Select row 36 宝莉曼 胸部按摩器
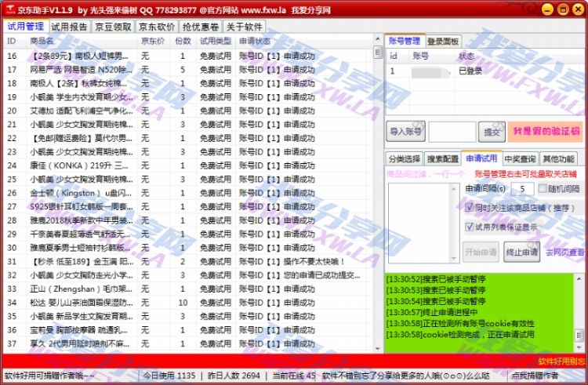 [187, 330]
